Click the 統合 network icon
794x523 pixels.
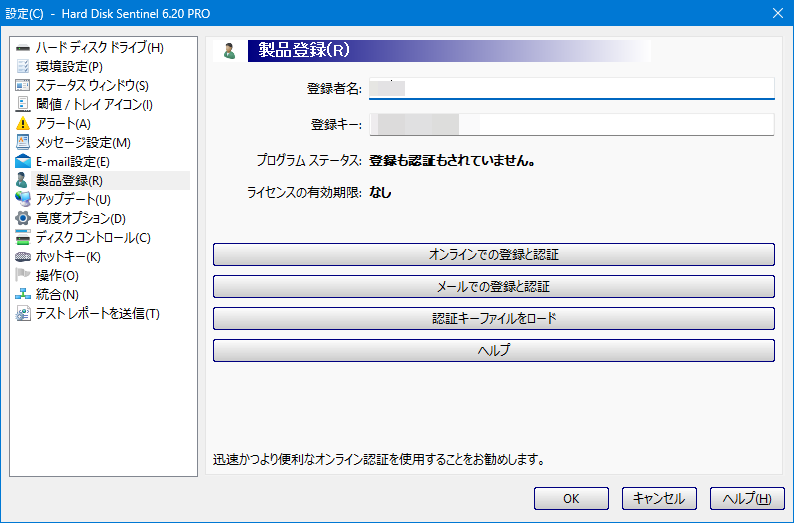[x=23, y=294]
